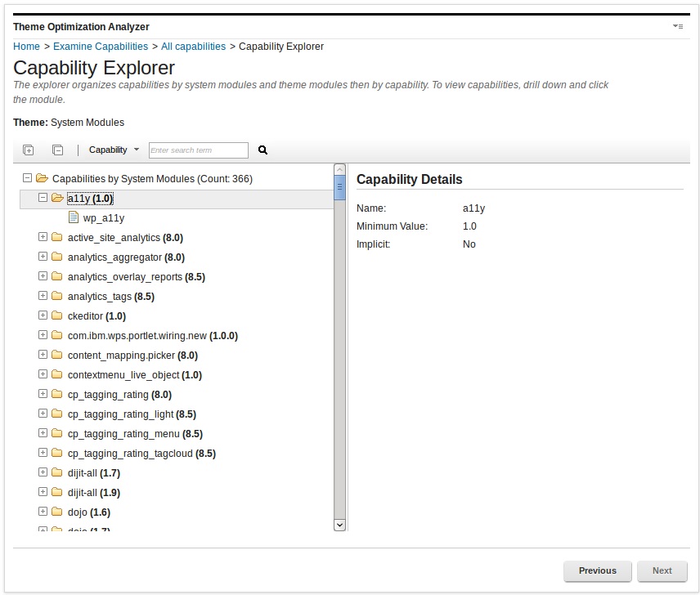Image resolution: width=700 pixels, height=595 pixels.
Task: Select the wp_a11y tree item
Action: (x=104, y=218)
